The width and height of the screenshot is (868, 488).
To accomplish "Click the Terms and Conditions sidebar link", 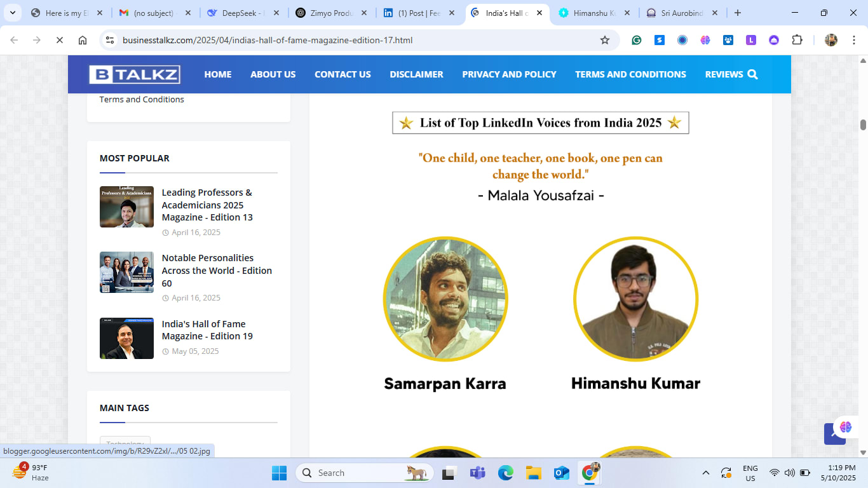I will click(142, 99).
